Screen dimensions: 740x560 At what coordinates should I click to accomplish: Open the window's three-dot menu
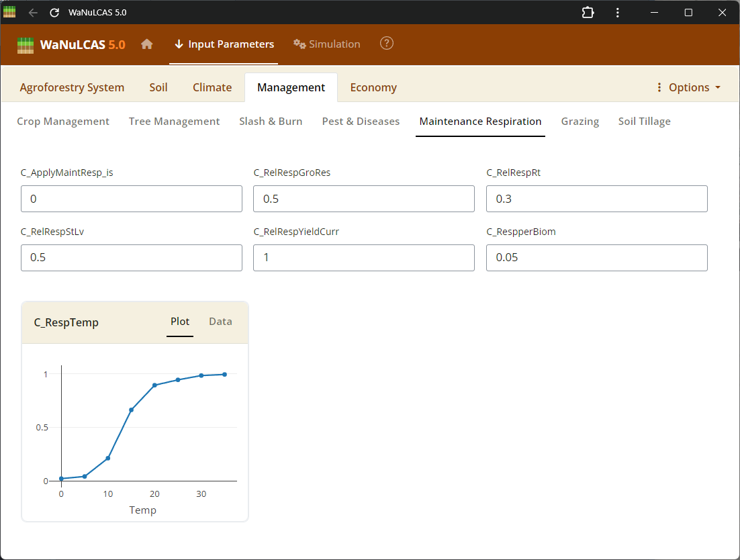(x=618, y=13)
